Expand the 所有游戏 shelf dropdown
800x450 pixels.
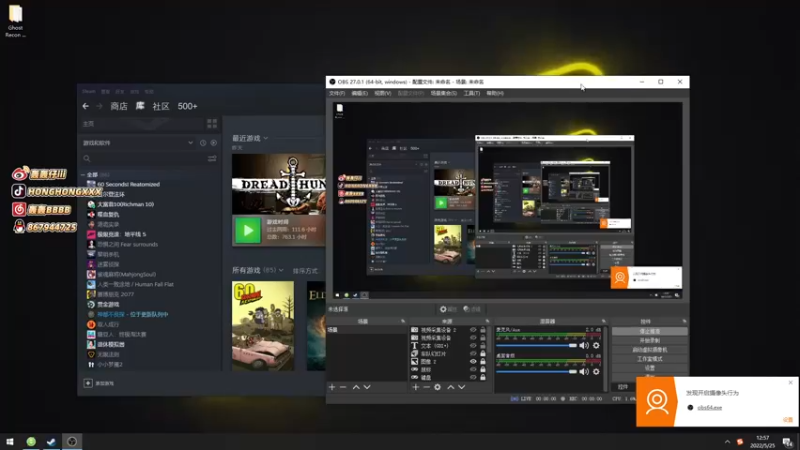[x=281, y=270]
